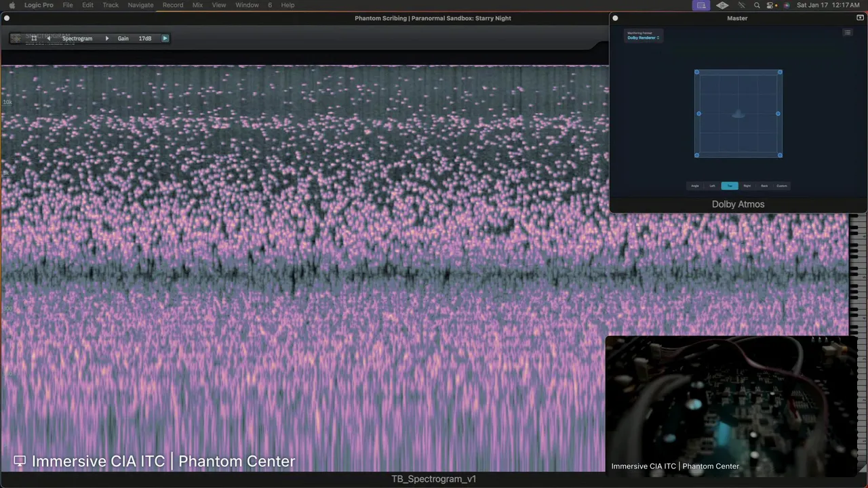Open the Dolby Renderer monitoring format dropdown
The height and width of the screenshot is (488, 868).
643,38
